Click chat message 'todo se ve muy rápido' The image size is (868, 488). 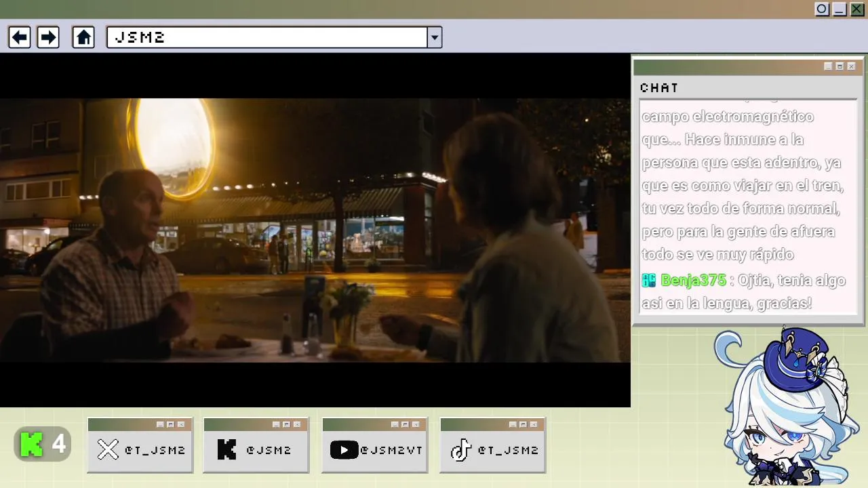717,255
